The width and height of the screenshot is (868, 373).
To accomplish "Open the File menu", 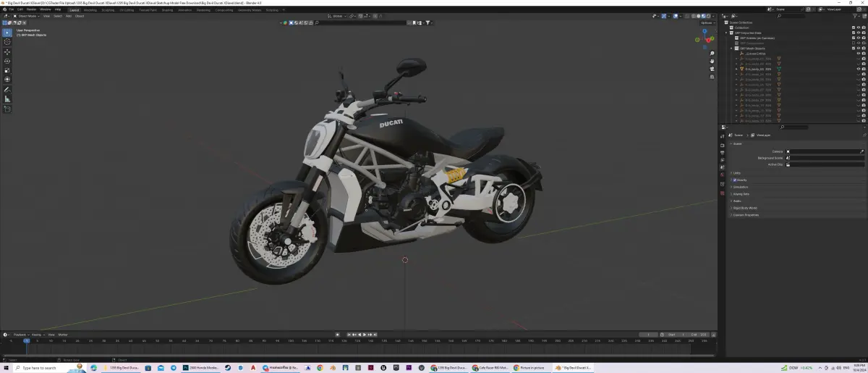I will point(11,9).
